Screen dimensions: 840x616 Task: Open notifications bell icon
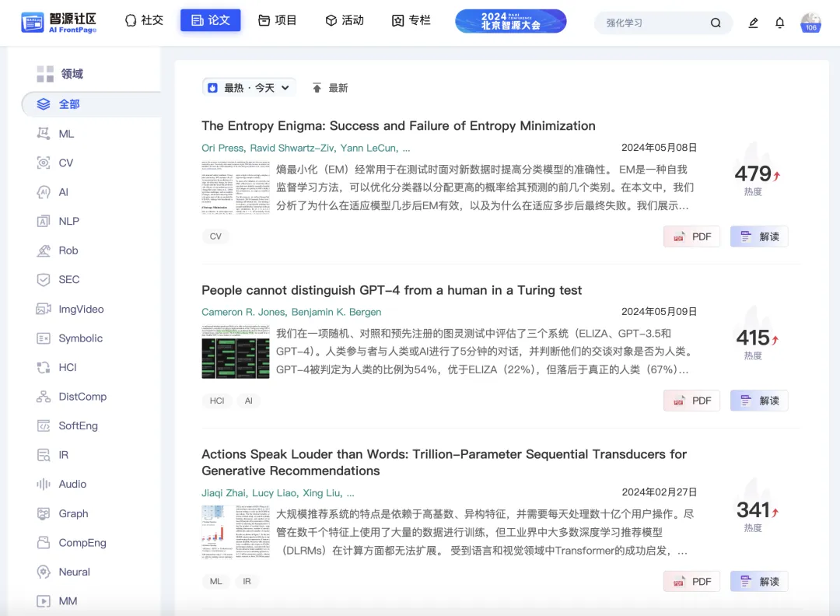[779, 23]
